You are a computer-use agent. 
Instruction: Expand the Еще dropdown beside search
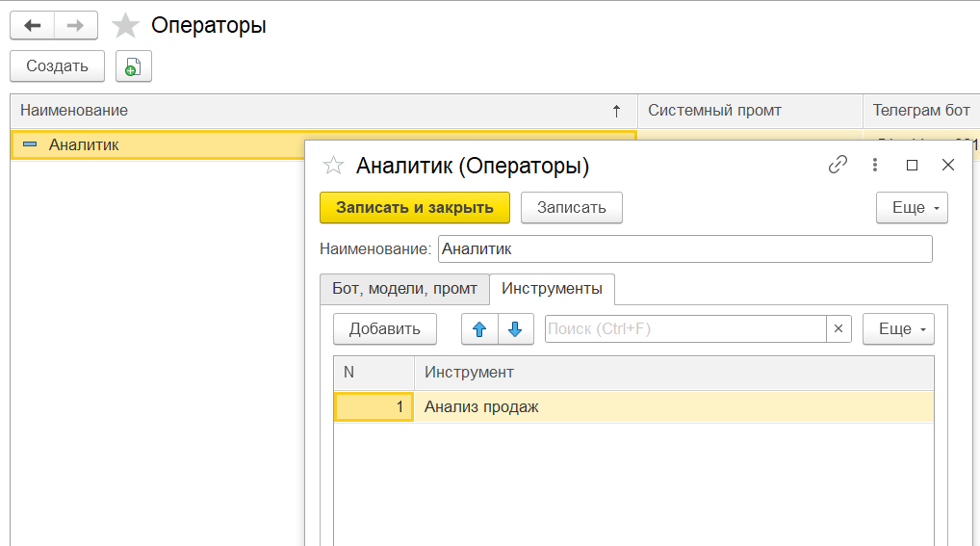[x=898, y=328]
